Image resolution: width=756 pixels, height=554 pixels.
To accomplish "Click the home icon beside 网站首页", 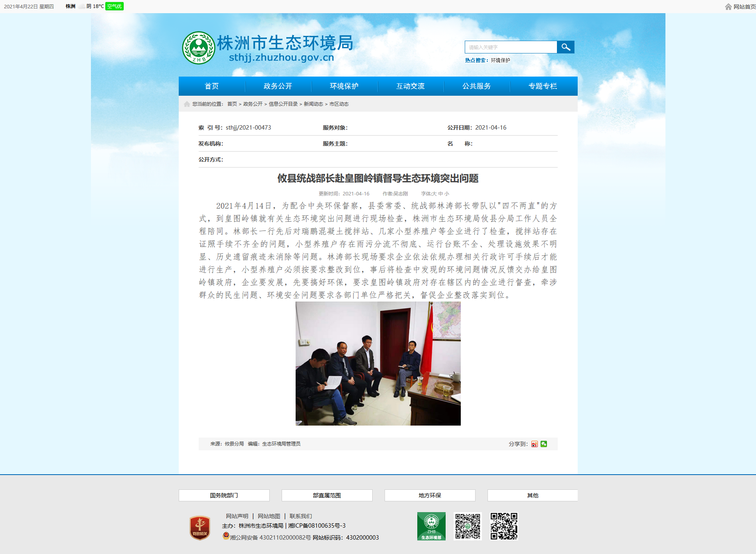I will [x=728, y=7].
